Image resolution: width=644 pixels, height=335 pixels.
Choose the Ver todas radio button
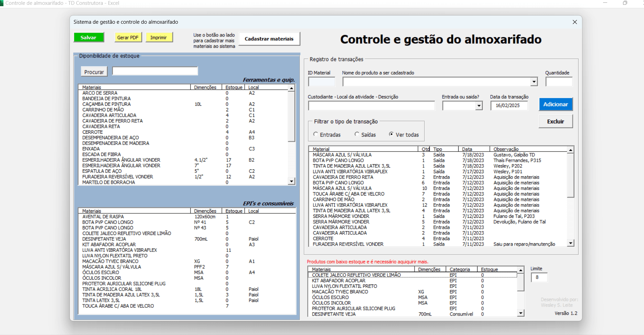pos(391,134)
